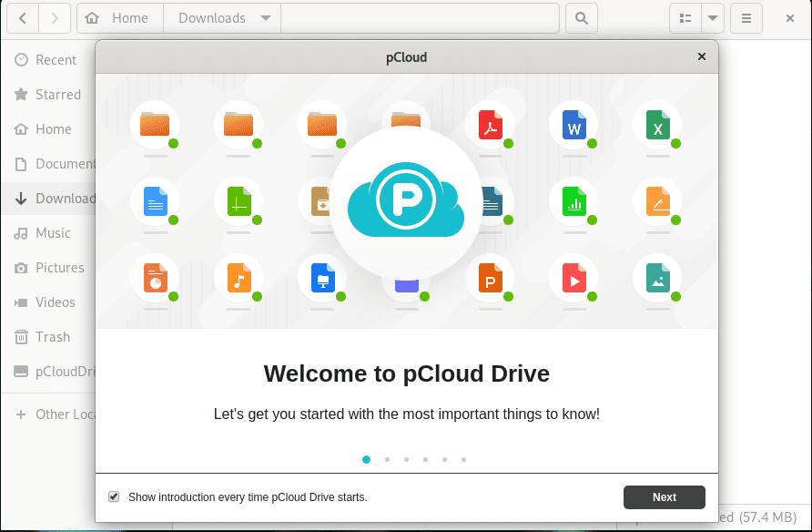Close the pCloud welcome dialog
This screenshot has width=812, height=532.
(702, 56)
